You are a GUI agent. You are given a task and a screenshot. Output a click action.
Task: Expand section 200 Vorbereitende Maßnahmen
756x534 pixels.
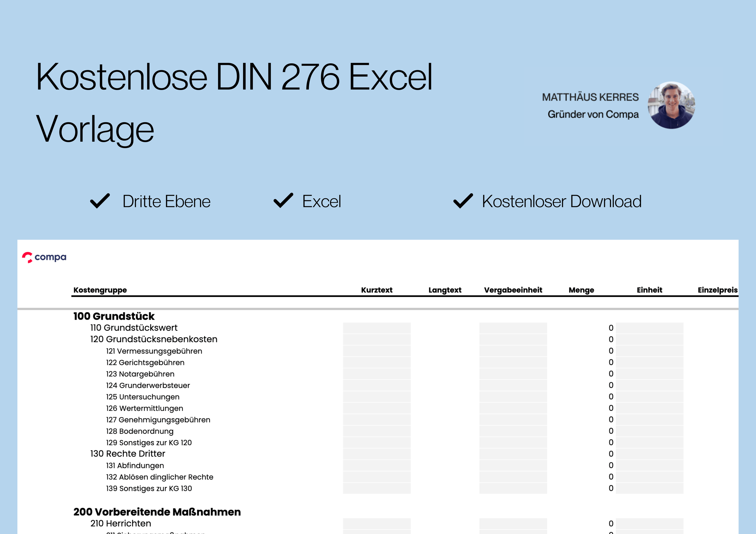pos(157,512)
